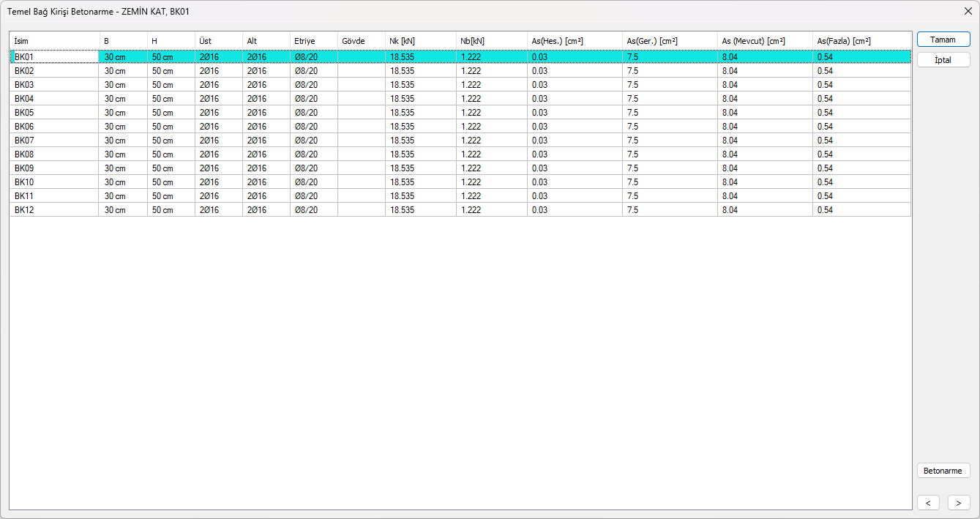This screenshot has height=519, width=980.
Task: Click the İptal button
Action: [943, 60]
